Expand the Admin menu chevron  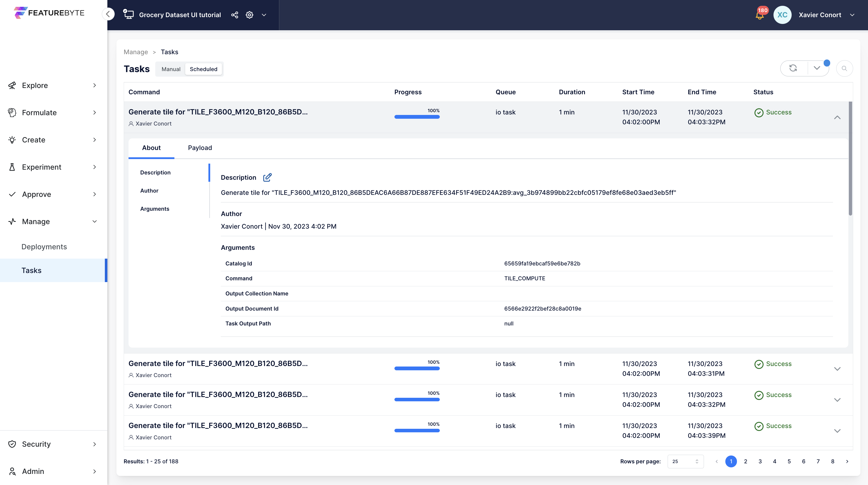tap(95, 471)
